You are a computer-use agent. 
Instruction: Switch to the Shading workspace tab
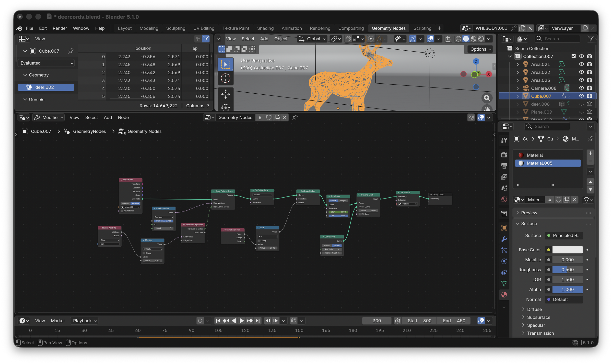pos(265,28)
